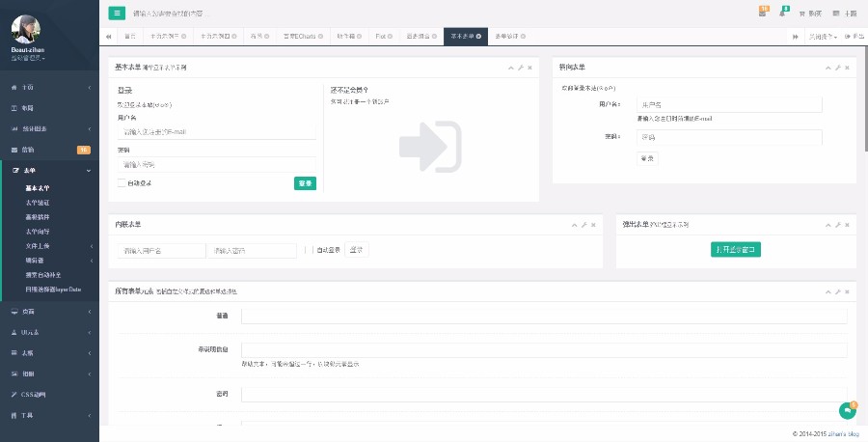
Task: Click the shopping cart link in header
Action: 810,14
